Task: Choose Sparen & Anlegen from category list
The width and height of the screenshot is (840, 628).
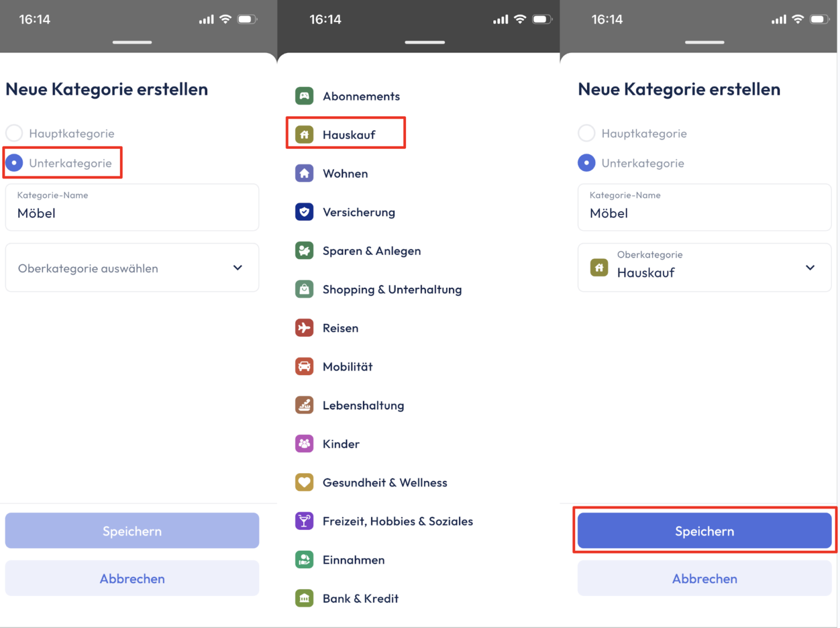Action: (371, 251)
